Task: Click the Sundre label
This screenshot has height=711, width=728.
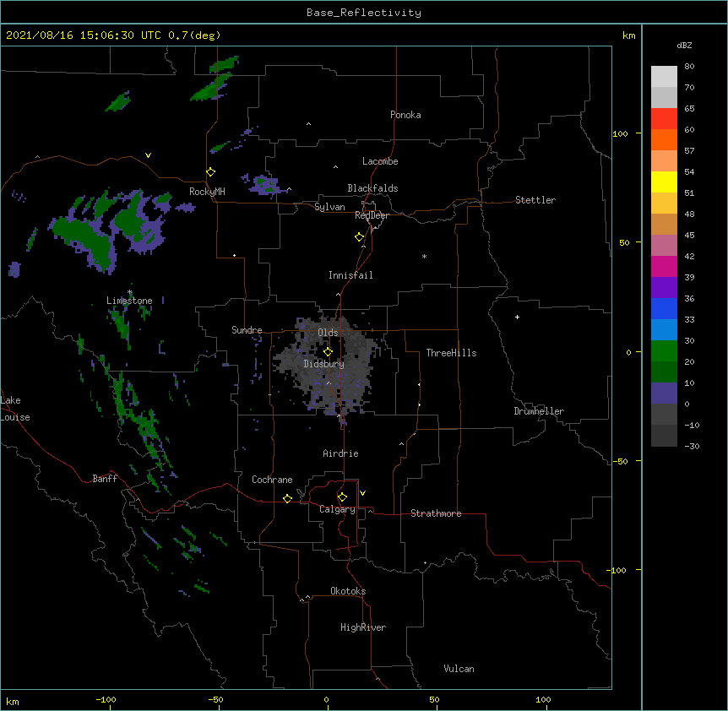Action: 247,330
